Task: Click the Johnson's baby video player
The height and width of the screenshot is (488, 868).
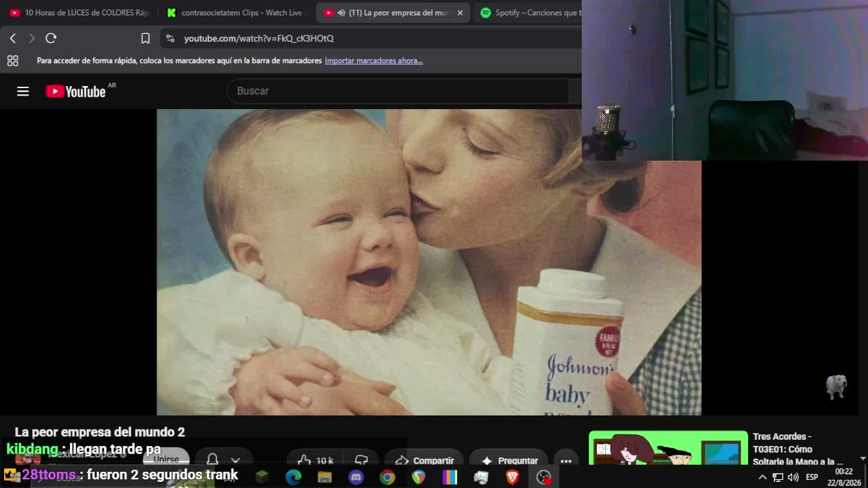Action: click(x=429, y=262)
